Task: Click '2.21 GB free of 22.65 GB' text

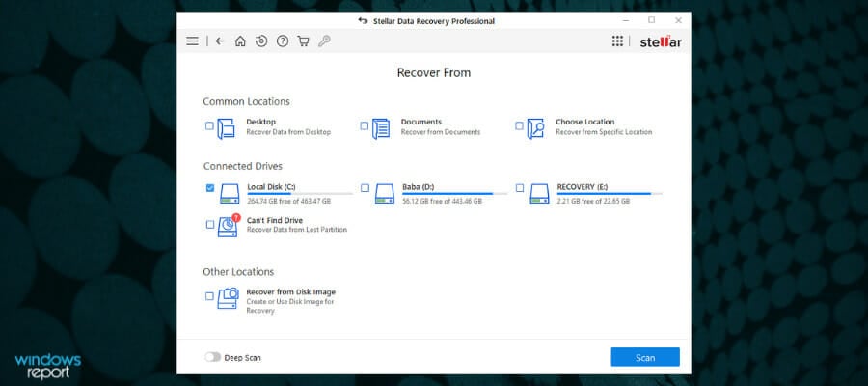Action: coord(593,201)
